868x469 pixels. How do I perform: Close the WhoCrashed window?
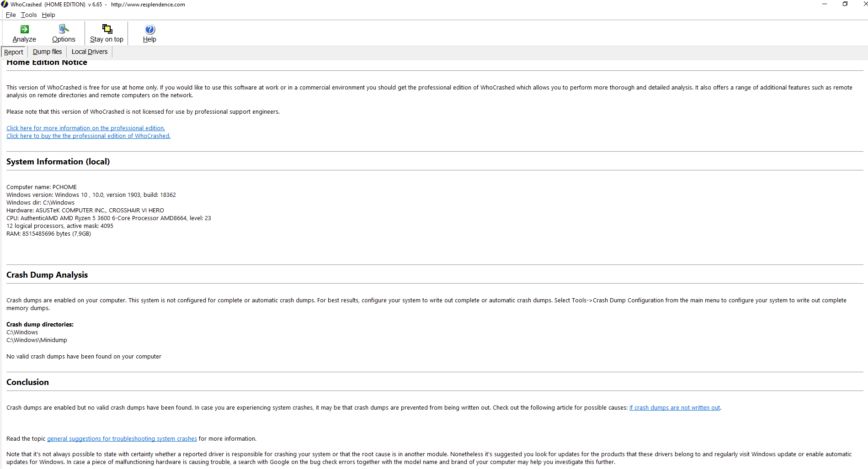[863, 4]
